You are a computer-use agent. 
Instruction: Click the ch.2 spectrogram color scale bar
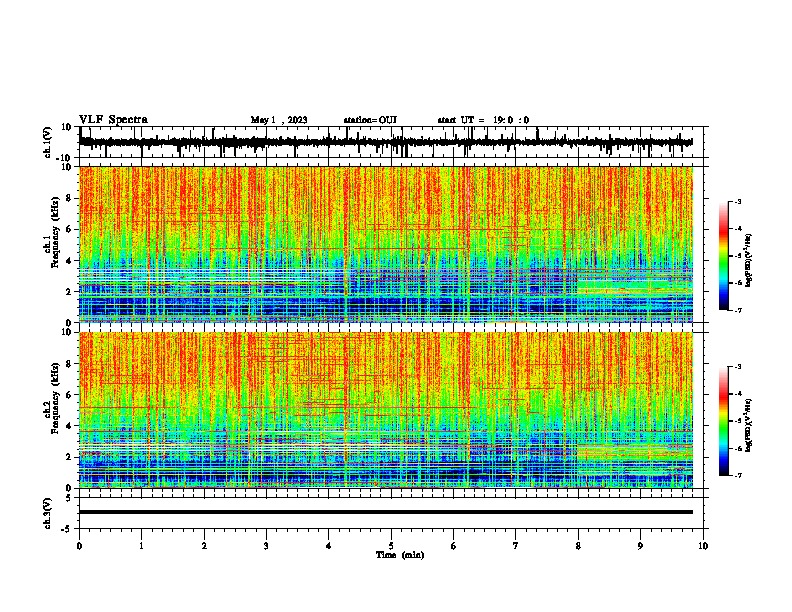[724, 421]
